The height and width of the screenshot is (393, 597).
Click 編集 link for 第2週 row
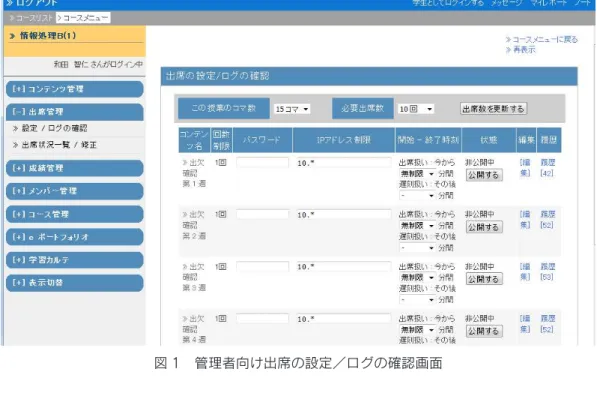pyautogui.click(x=525, y=220)
